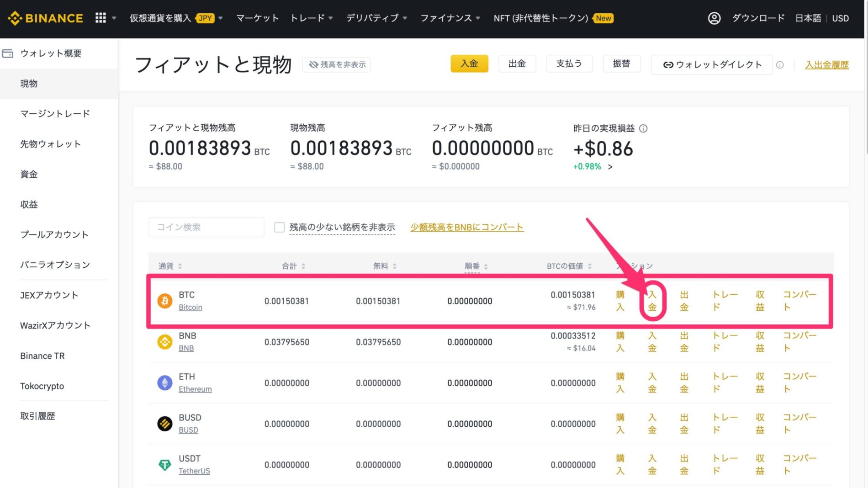Screen dimensions: 868x488
Task: Sort by 合計 column arrows
Action: (303, 266)
